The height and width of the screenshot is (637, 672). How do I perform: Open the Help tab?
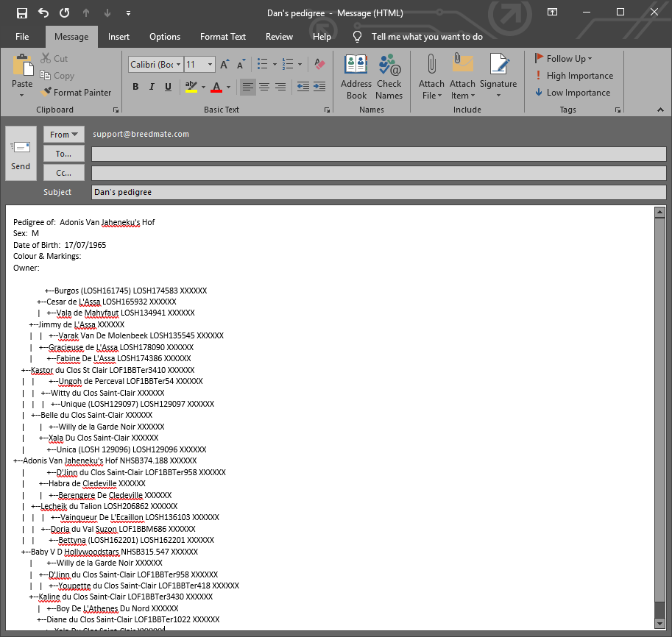322,37
